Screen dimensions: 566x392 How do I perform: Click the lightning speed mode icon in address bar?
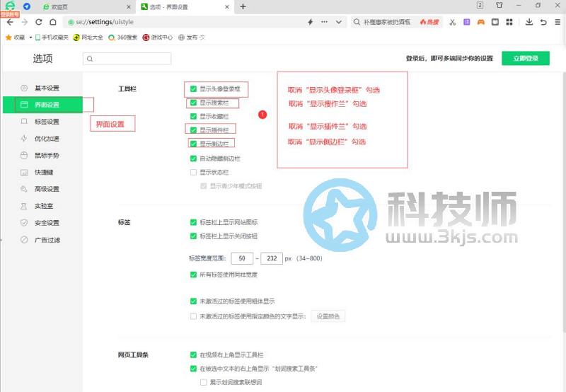click(310, 22)
